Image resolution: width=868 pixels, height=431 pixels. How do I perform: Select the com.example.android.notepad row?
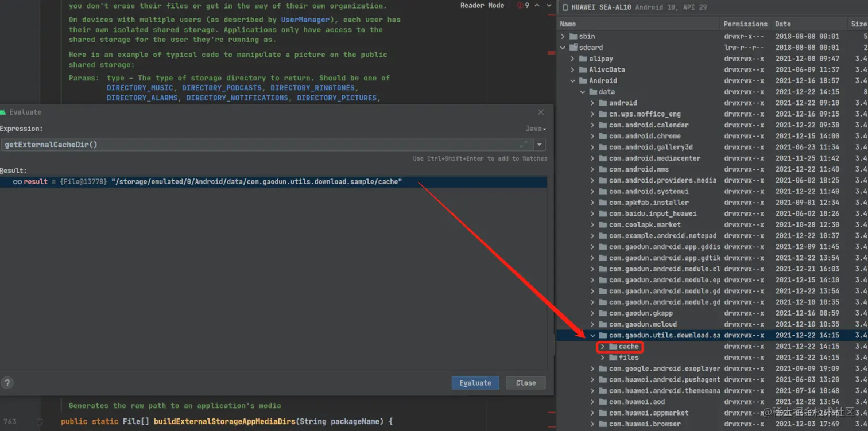coord(712,236)
